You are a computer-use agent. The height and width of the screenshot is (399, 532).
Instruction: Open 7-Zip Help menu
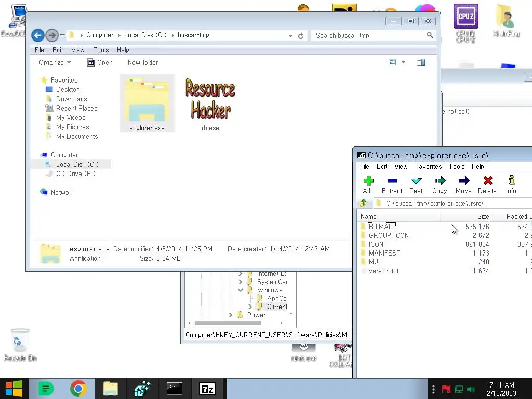click(478, 166)
